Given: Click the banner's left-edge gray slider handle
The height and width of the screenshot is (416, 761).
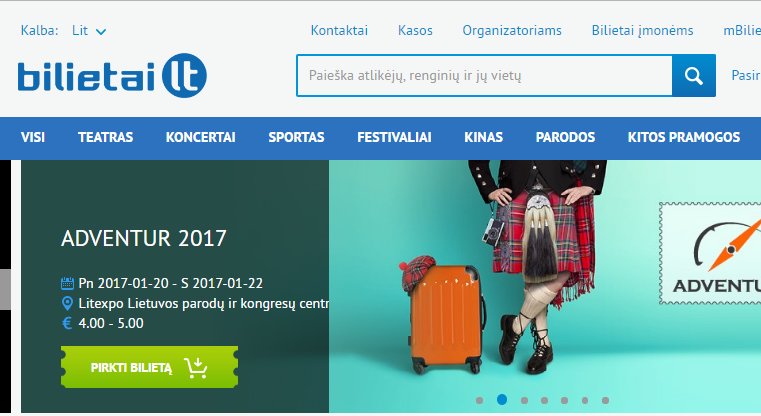Looking at the screenshot, I should pyautogui.click(x=5, y=289).
